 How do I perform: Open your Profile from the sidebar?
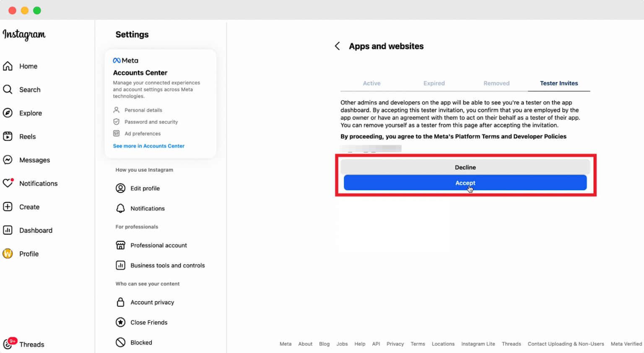pyautogui.click(x=8, y=254)
